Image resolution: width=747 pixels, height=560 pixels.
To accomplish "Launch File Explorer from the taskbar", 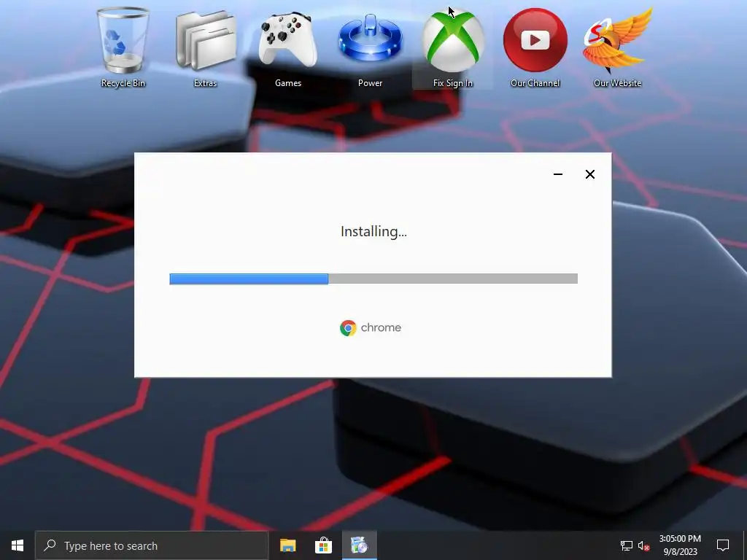I will click(287, 545).
